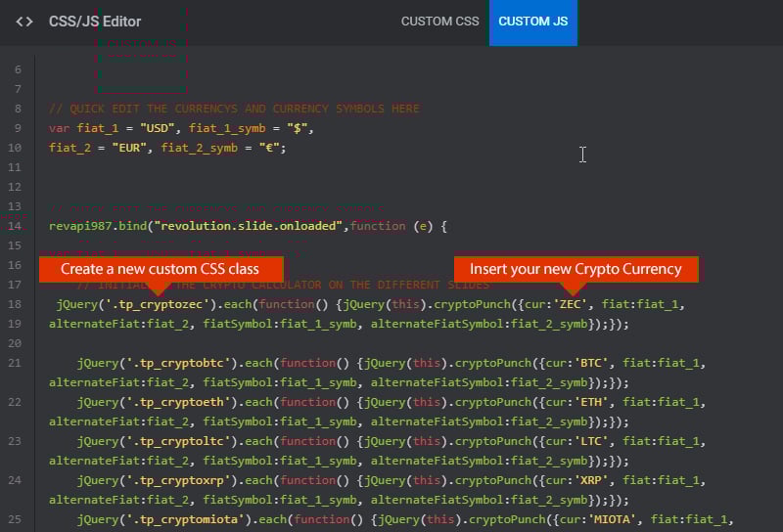Place cursor on empty line 20
This screenshot has height=532, width=783.
[x=408, y=343]
